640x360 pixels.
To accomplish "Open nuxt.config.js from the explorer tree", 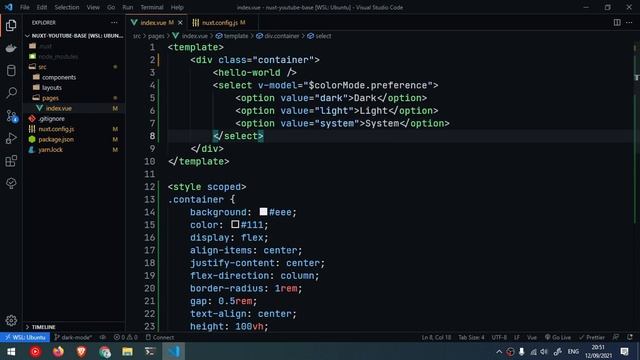I will click(x=74, y=129).
